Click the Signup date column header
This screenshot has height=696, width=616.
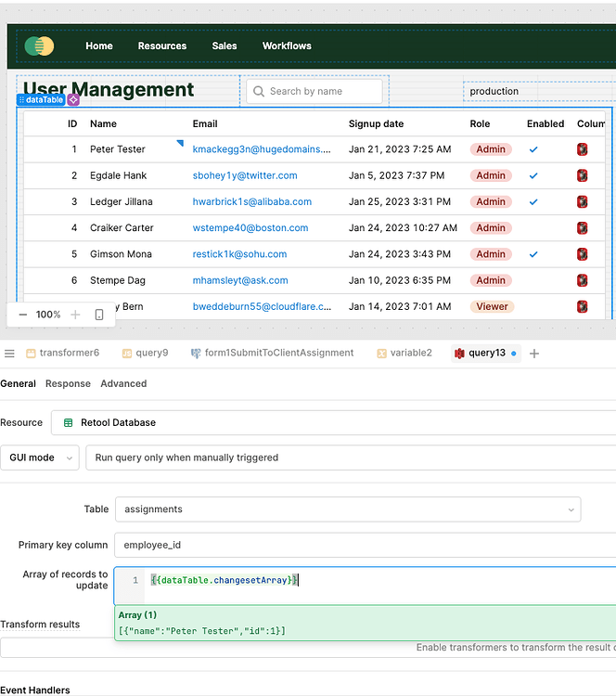(376, 123)
